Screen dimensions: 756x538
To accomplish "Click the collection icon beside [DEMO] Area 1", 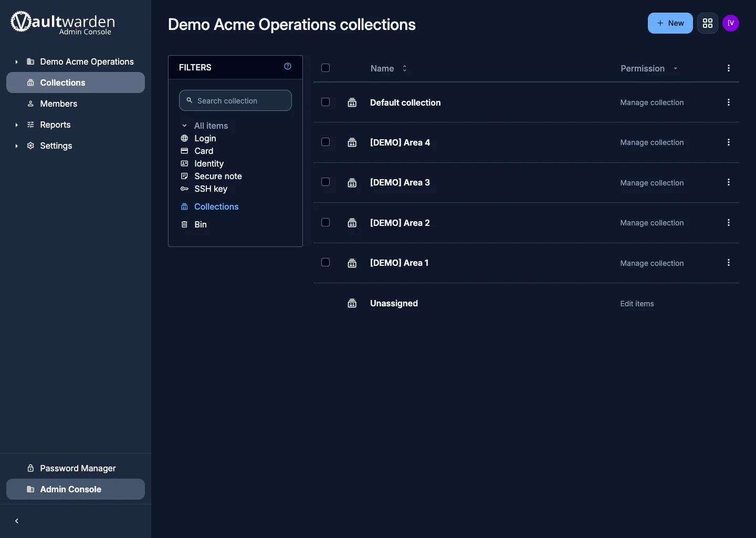I will point(352,263).
